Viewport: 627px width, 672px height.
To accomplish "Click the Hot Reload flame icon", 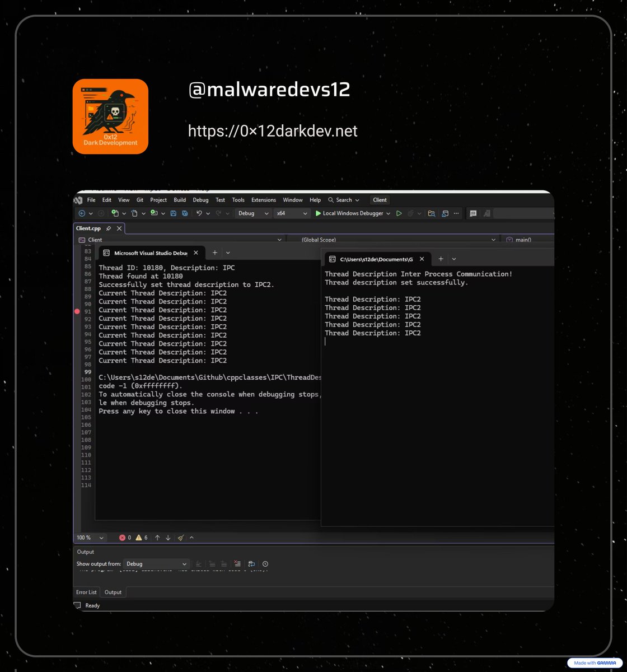I will (x=411, y=213).
